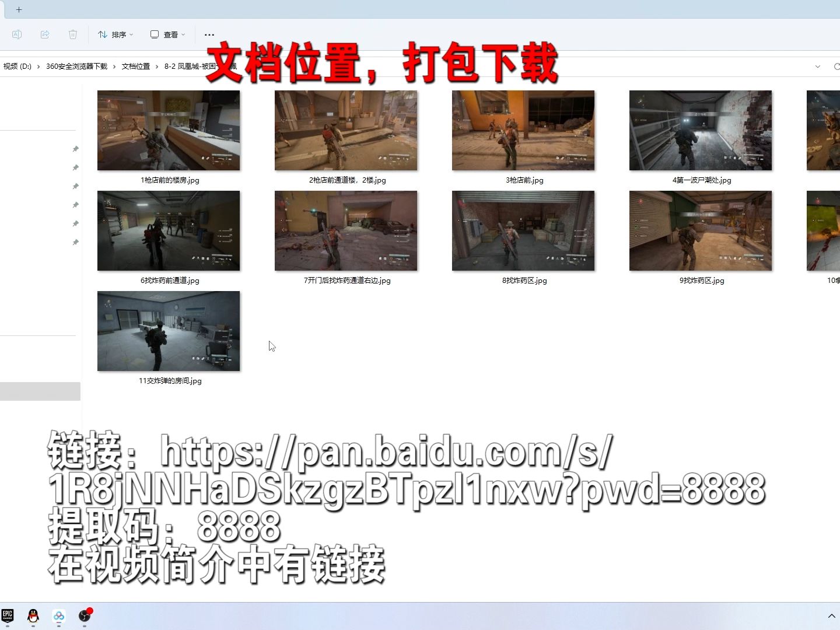Select thumbnail 3枪店前.jpg
The height and width of the screenshot is (630, 840).
click(523, 131)
